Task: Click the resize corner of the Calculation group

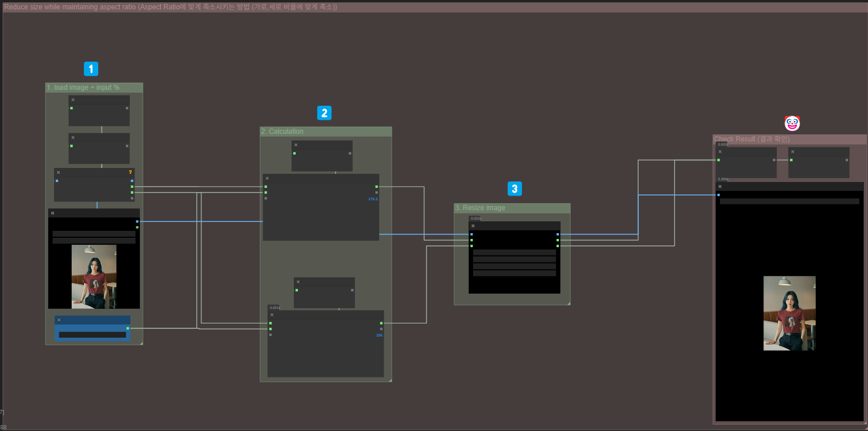Action: click(389, 379)
